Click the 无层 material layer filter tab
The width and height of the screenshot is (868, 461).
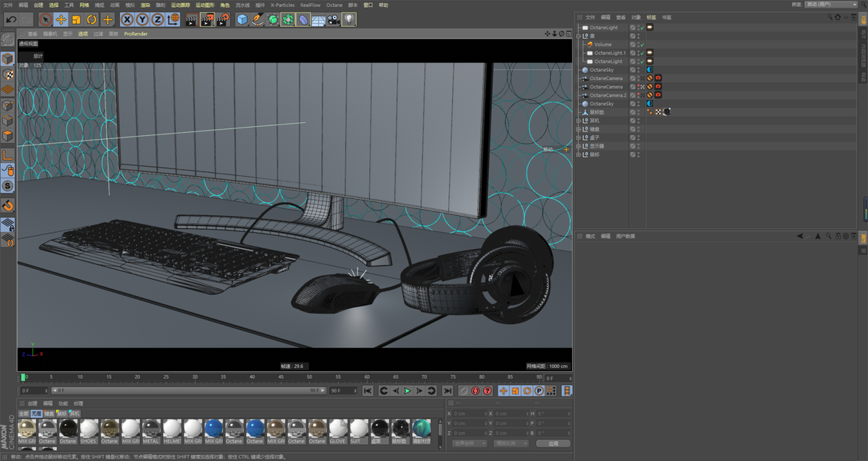point(37,413)
